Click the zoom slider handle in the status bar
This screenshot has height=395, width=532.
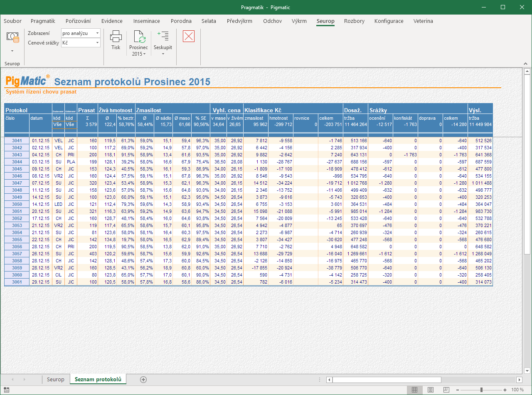click(x=481, y=390)
